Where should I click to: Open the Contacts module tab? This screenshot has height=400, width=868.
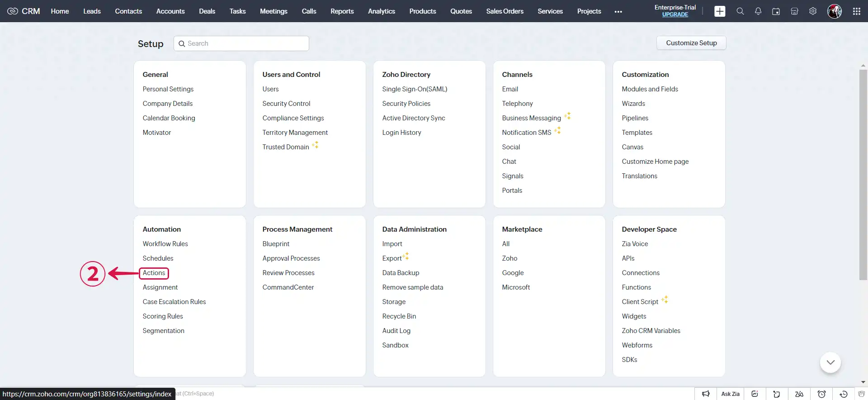pyautogui.click(x=128, y=11)
